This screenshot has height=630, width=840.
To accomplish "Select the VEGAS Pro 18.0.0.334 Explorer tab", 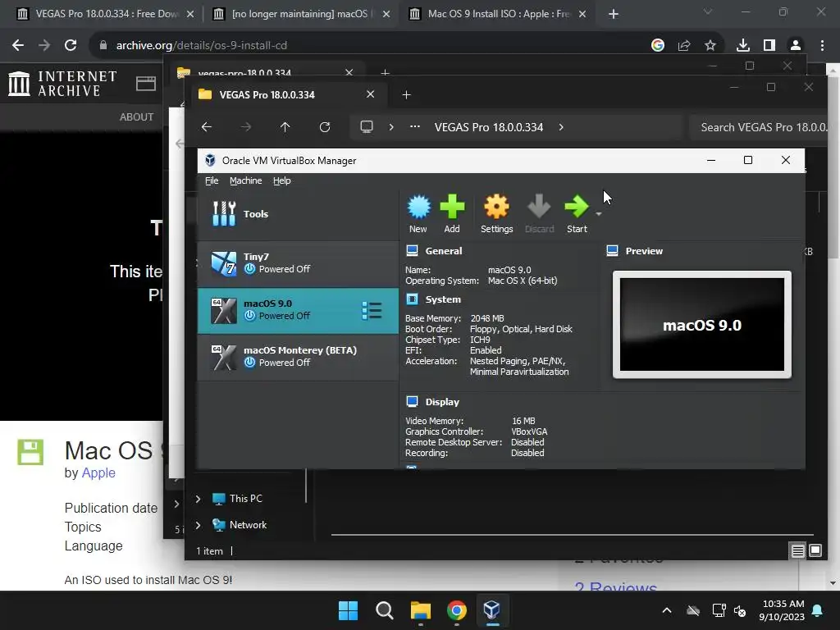I will click(x=287, y=95).
